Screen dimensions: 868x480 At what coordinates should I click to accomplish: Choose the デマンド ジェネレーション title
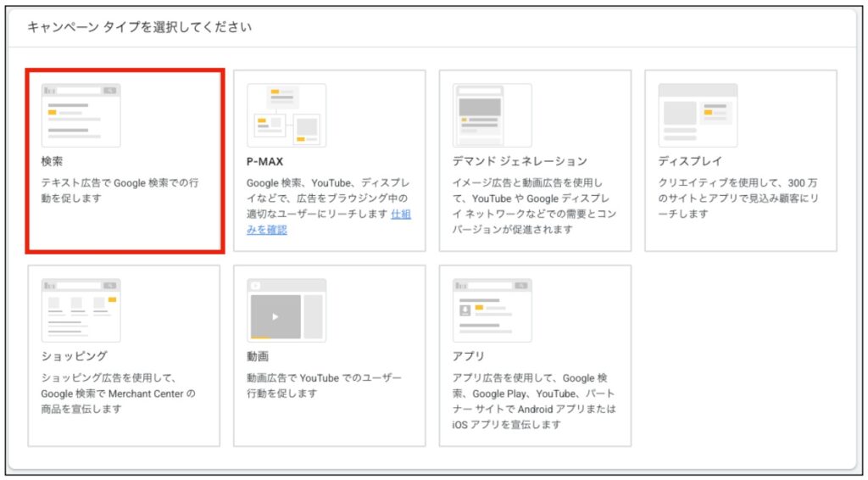520,161
